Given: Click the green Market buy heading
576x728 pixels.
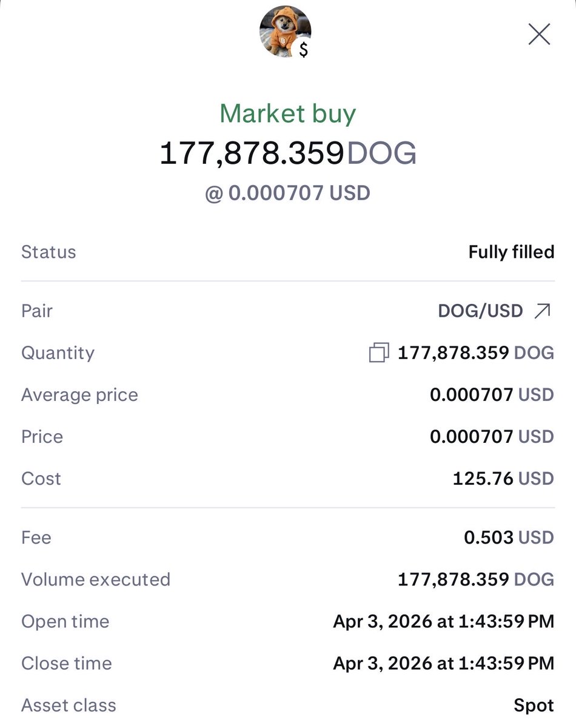Looking at the screenshot, I should [287, 114].
